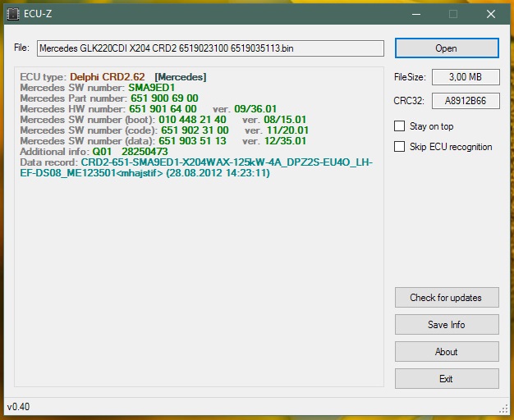Screen dimensions: 514x420
Task: Open a file with the Open button
Action: (447, 48)
